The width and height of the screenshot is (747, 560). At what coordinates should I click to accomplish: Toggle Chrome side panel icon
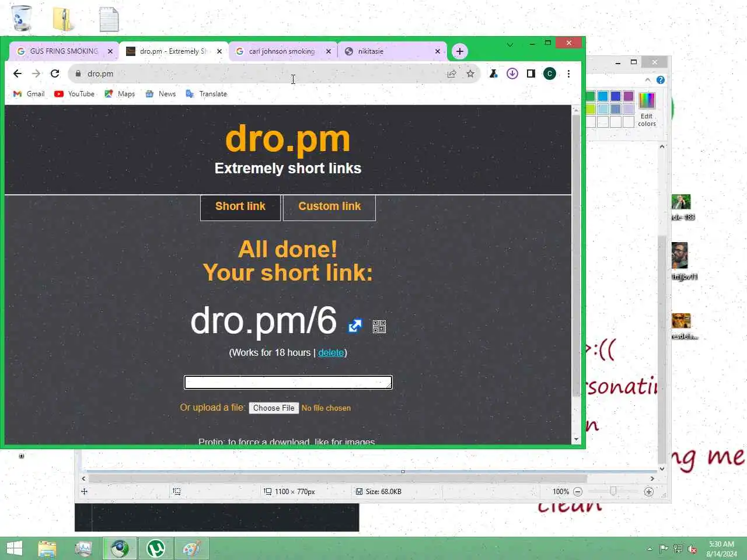coord(531,73)
